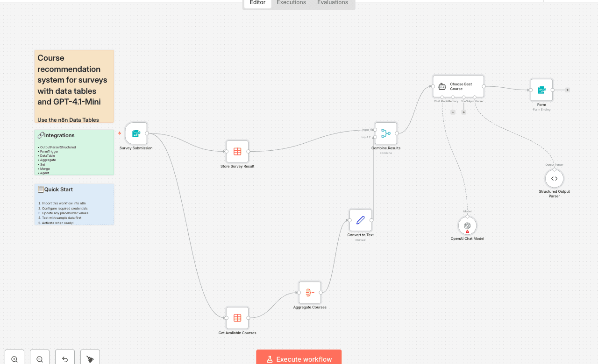Viewport: 598px width, 364px height.
Task: Add a node after Form Ending output
Action: 567,90
